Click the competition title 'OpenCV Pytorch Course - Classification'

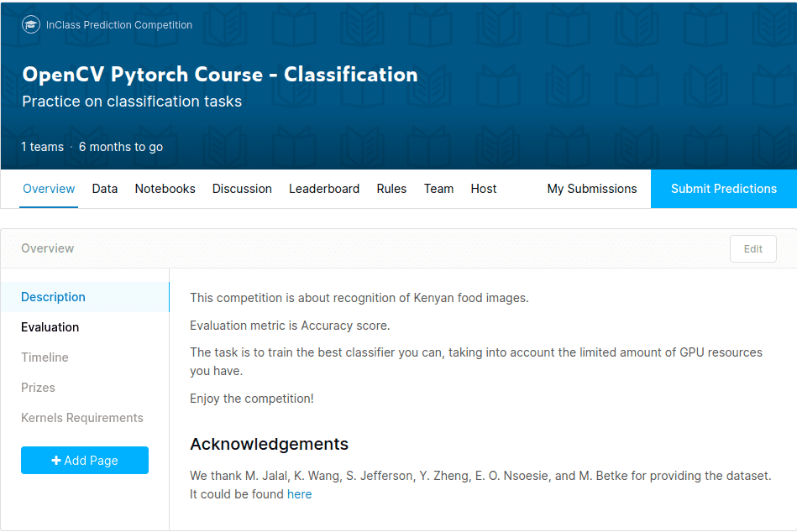(x=220, y=75)
